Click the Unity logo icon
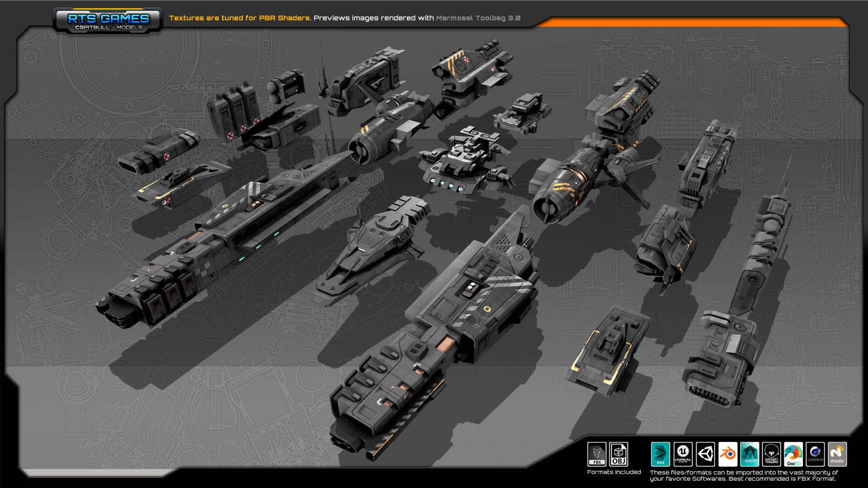 (705, 454)
